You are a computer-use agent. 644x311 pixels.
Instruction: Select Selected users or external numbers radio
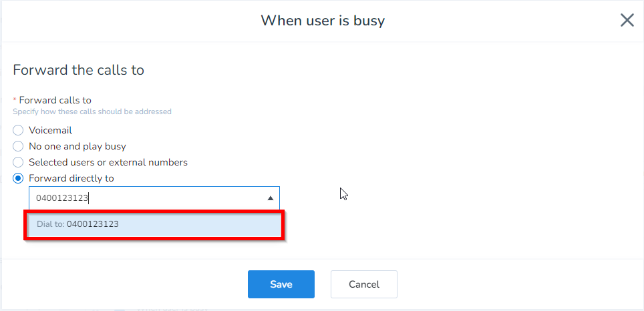coord(18,162)
